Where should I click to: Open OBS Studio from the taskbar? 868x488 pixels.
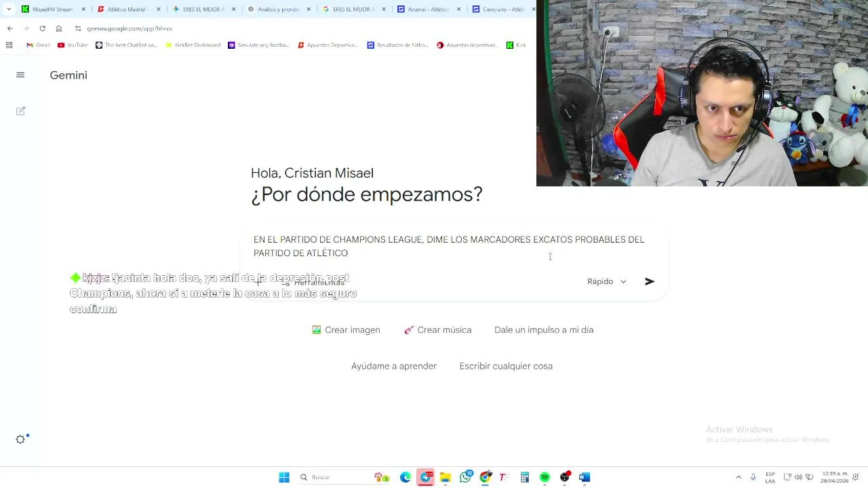(565, 477)
